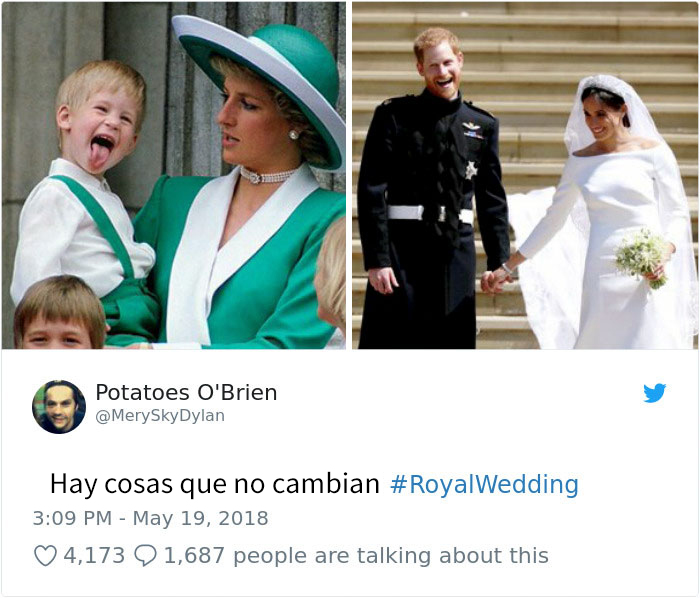Open Potatoes O'Brien's profile avatar
The width and height of the screenshot is (700, 598).
[58, 407]
